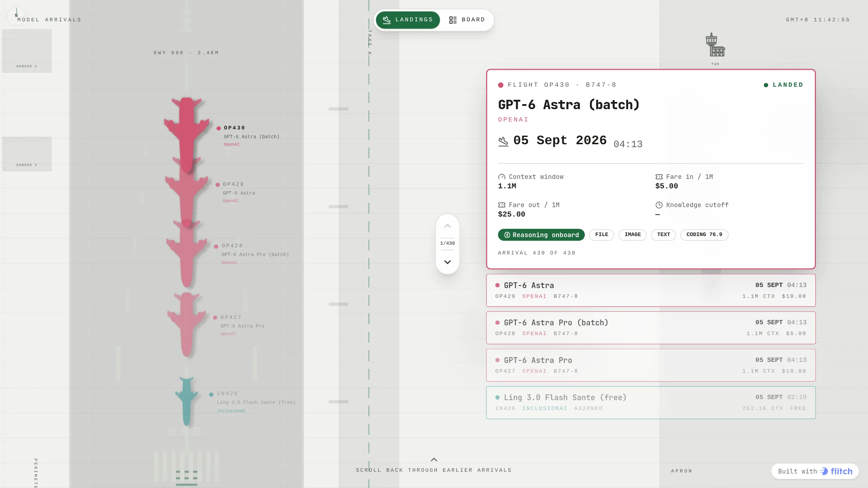Click the IMAGE modality tag
The width and height of the screenshot is (868, 488).
pyautogui.click(x=633, y=235)
